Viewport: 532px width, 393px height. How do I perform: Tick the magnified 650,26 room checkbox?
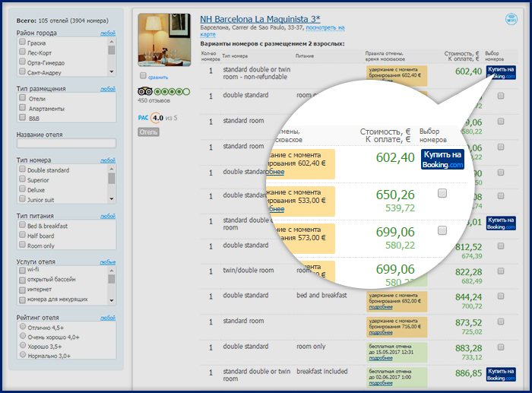point(442,193)
